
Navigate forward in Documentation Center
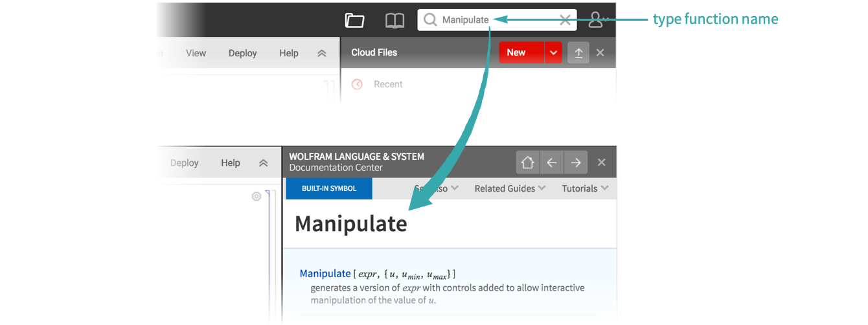coord(576,162)
